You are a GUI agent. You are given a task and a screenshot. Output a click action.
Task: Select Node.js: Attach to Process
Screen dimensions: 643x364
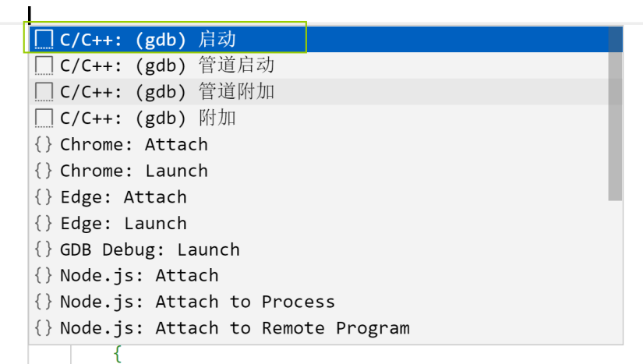(x=326, y=302)
